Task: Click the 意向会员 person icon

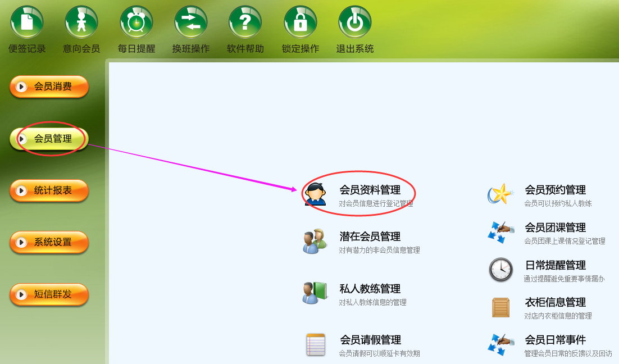Action: click(x=81, y=22)
